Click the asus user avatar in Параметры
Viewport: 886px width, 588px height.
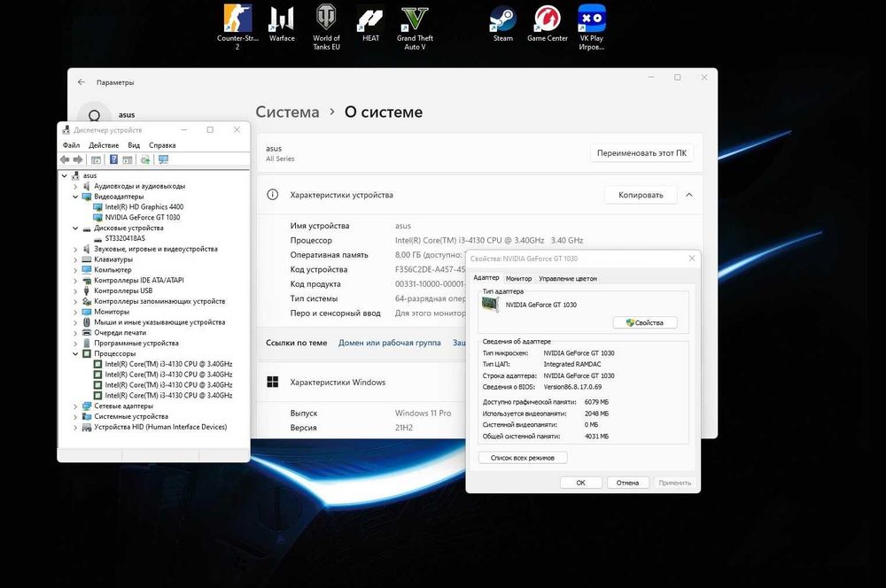[x=95, y=113]
